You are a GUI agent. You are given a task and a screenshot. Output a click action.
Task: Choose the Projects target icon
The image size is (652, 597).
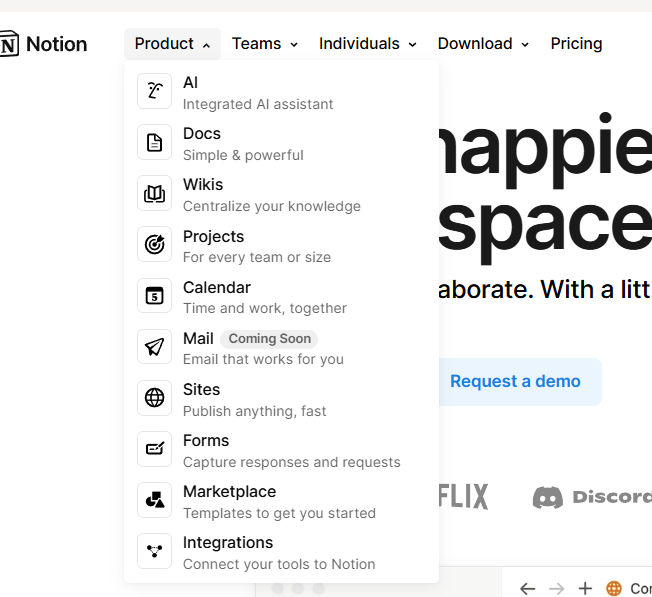pyautogui.click(x=154, y=244)
